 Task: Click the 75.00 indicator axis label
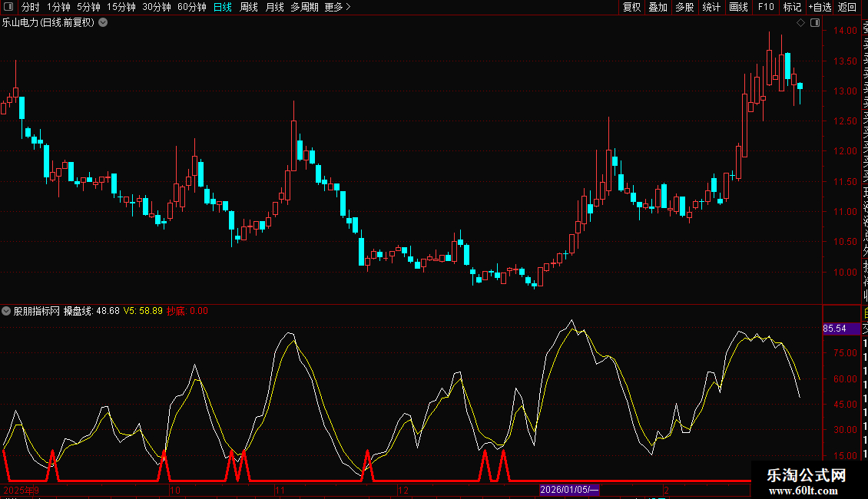845,353
